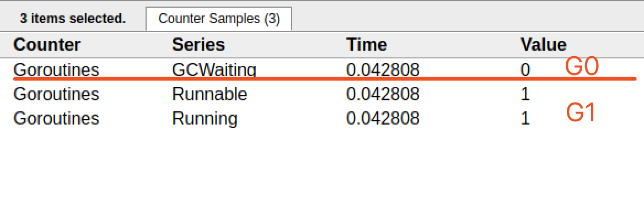Click Goroutines in the GCWaiting row

pos(56,70)
